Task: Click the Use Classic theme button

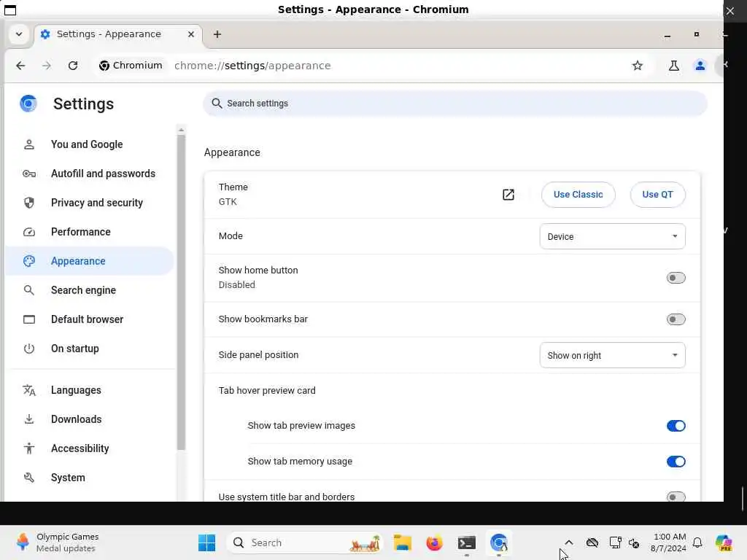Action: (x=578, y=194)
